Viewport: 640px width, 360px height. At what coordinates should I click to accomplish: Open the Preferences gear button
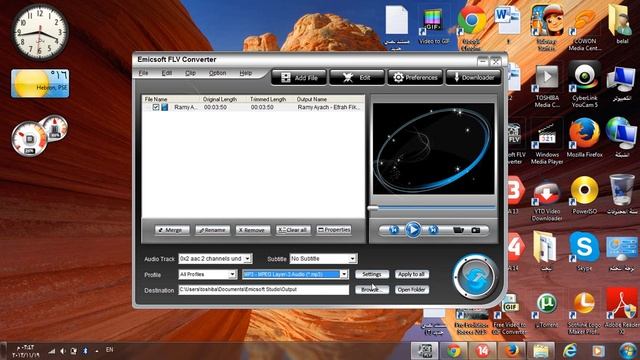[415, 77]
